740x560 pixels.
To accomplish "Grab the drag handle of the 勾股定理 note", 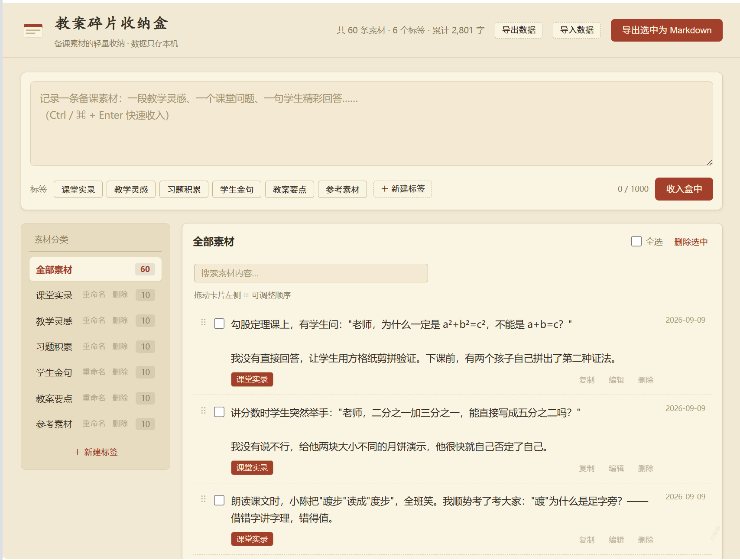I will (x=203, y=322).
